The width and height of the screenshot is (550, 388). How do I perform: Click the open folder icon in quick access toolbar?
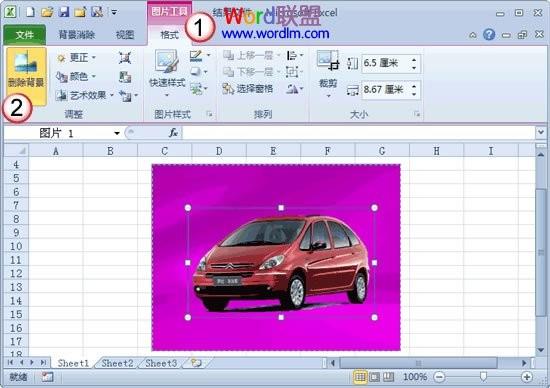pyautogui.click(x=47, y=12)
